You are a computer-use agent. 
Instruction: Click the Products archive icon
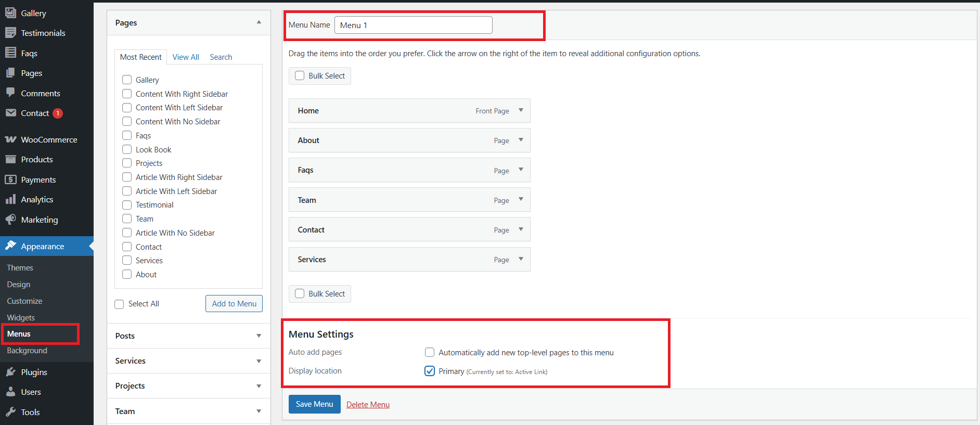(x=10, y=159)
